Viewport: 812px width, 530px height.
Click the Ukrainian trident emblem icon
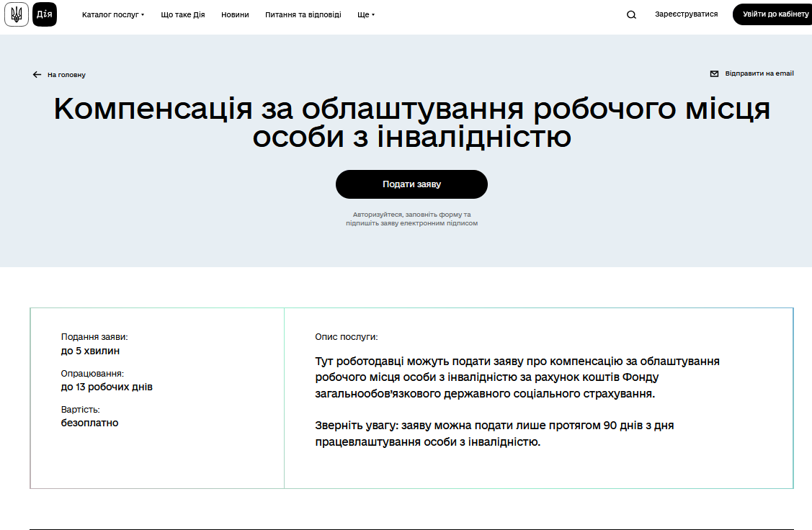pos(16,14)
